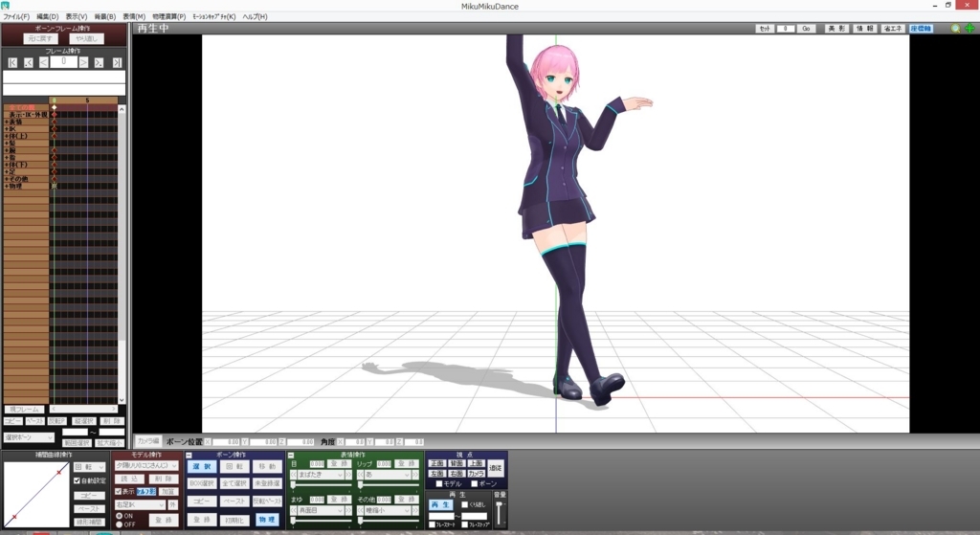Open the 表示(V) menu
Image resolution: width=980 pixels, height=535 pixels.
(77, 17)
